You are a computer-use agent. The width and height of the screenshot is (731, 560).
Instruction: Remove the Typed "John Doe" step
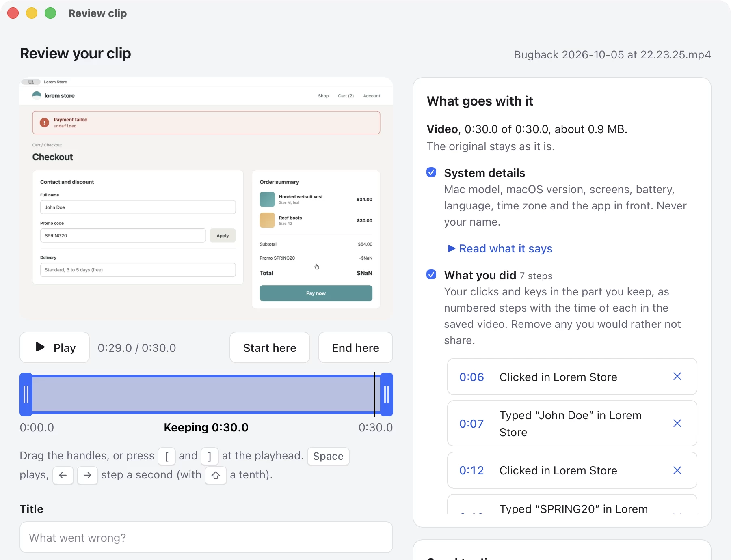(x=677, y=424)
